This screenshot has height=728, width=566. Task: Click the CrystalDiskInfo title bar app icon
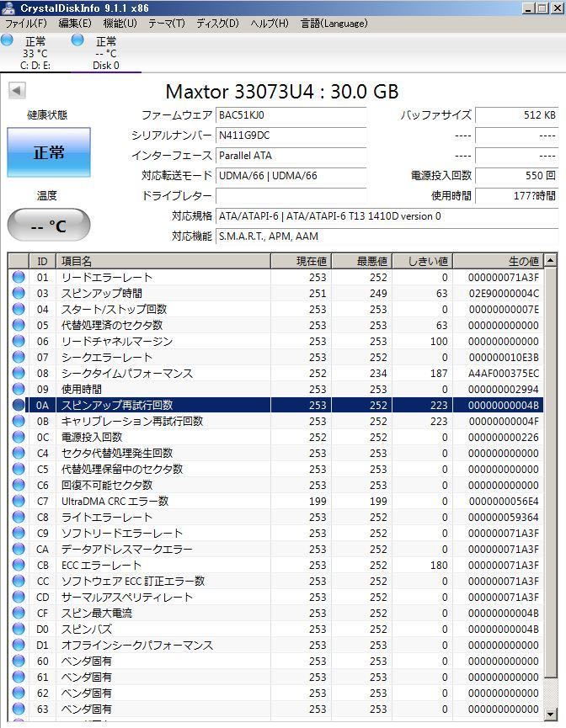click(x=8, y=8)
